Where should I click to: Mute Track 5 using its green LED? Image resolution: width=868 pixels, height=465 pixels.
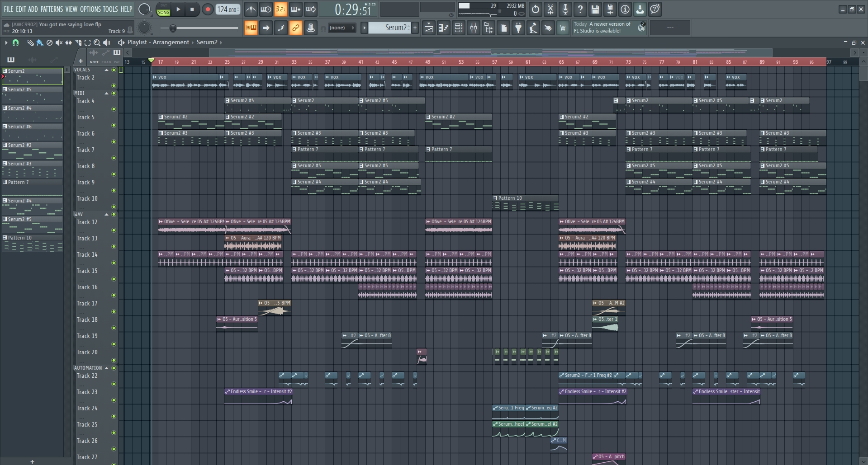point(114,125)
